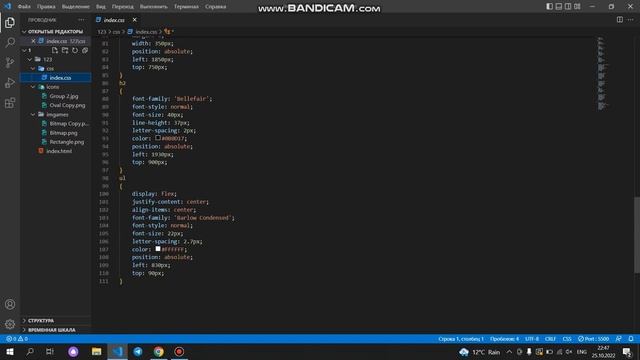Split the editor to the right

point(620,20)
